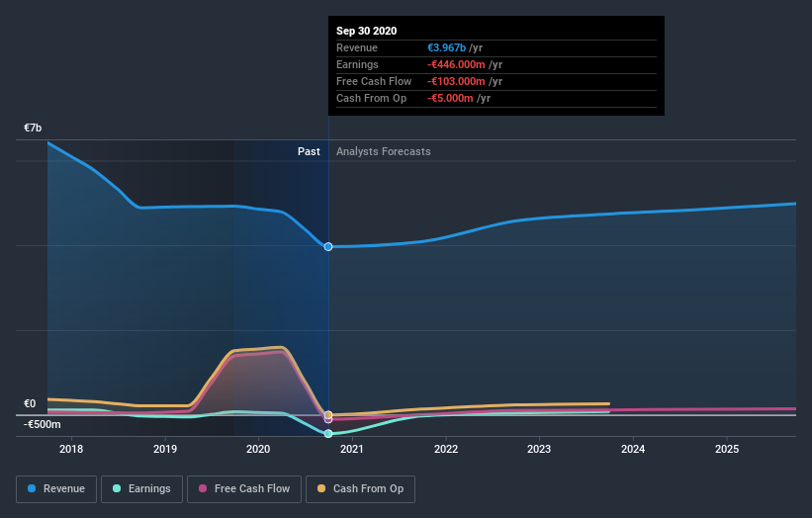The image size is (812, 518).
Task: Click the teal Earnings legend dot
Action: click(117, 488)
